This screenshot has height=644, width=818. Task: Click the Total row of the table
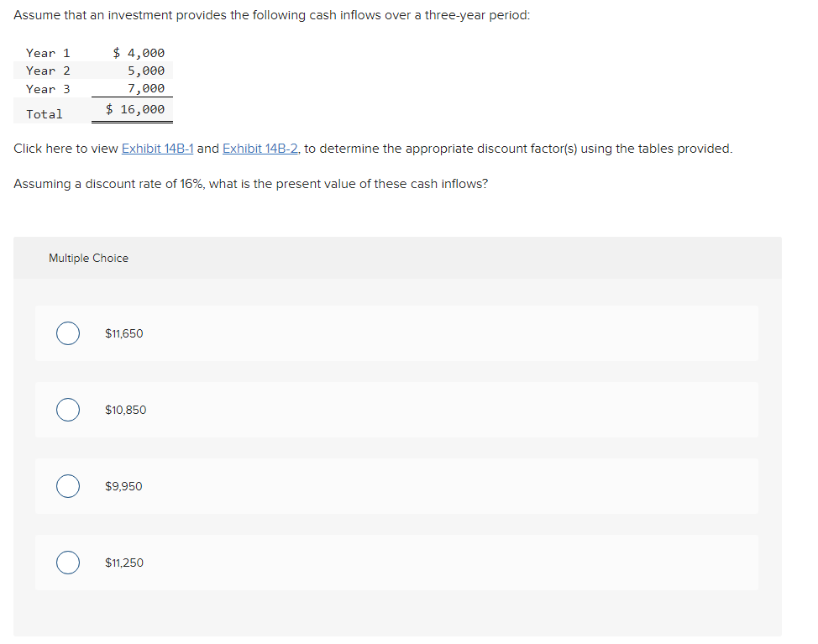tap(92, 109)
